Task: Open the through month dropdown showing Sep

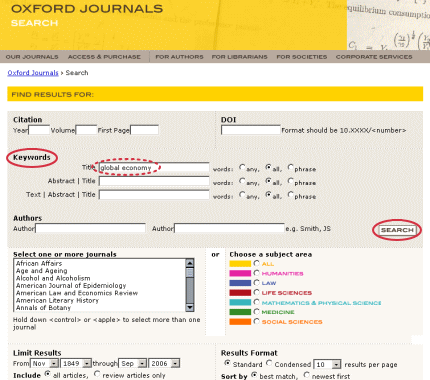Action: (x=133, y=364)
